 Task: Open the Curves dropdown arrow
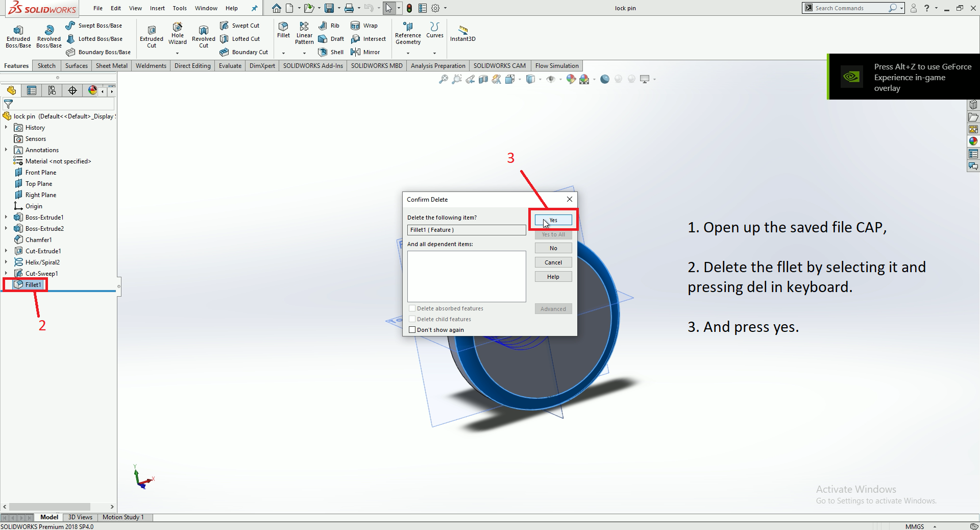pyautogui.click(x=434, y=53)
